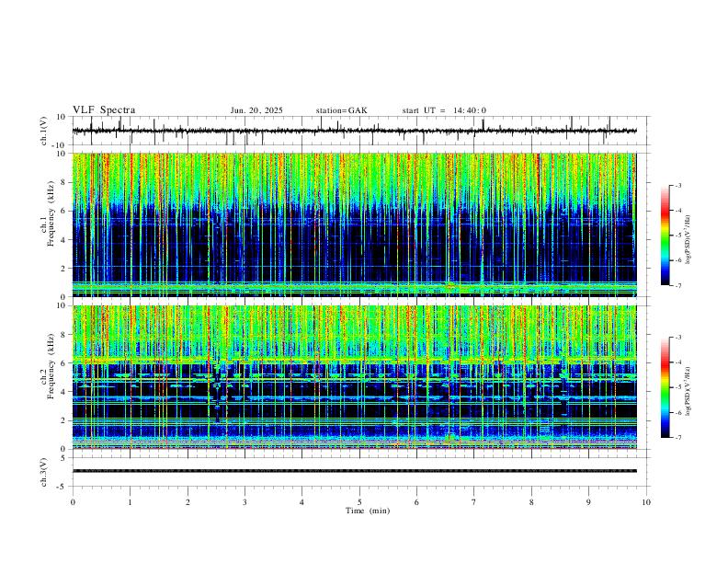This screenshot has width=728, height=563.
Task: Click the 'ch.1(V)' waveform axis label
Action: (x=44, y=131)
